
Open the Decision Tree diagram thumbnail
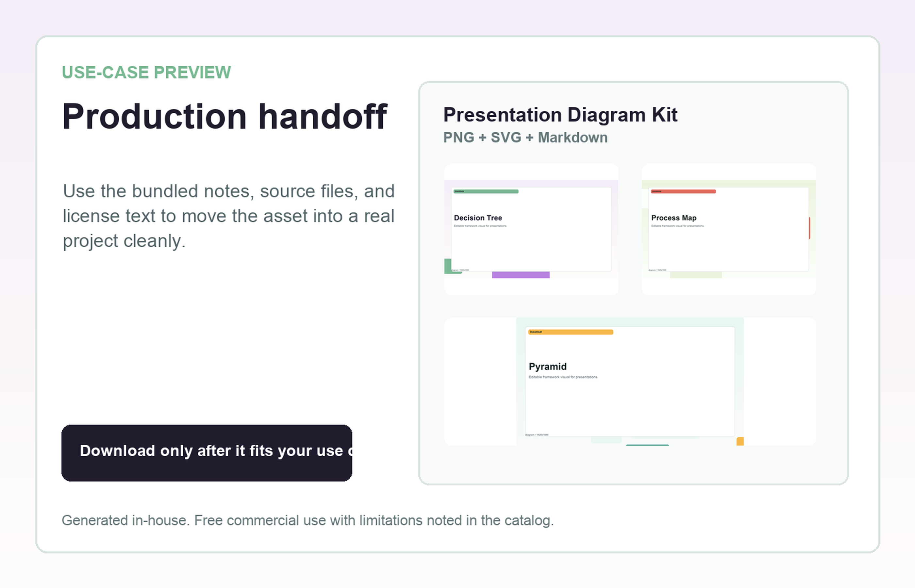(531, 229)
